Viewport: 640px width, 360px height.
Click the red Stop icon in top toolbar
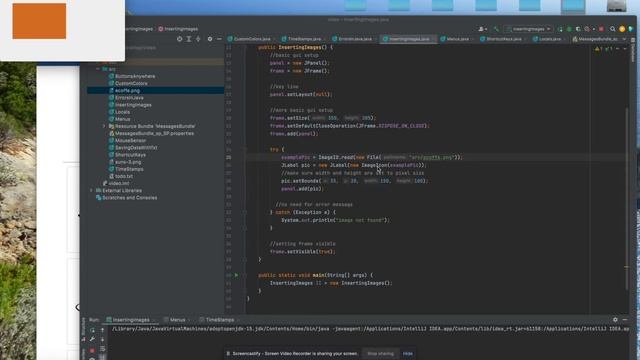pyautogui.click(x=601, y=29)
